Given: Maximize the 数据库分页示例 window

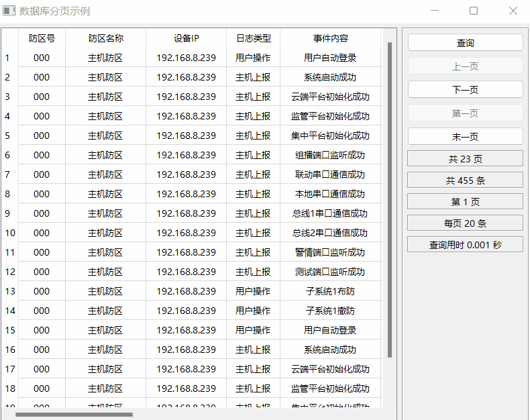Looking at the screenshot, I should tap(474, 11).
